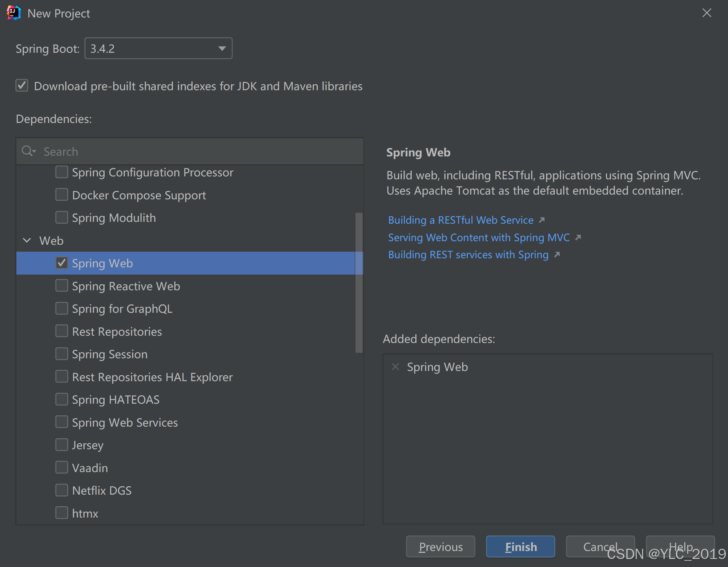The width and height of the screenshot is (728, 567).
Task: Collapse the Web category chevron
Action: tap(27, 240)
